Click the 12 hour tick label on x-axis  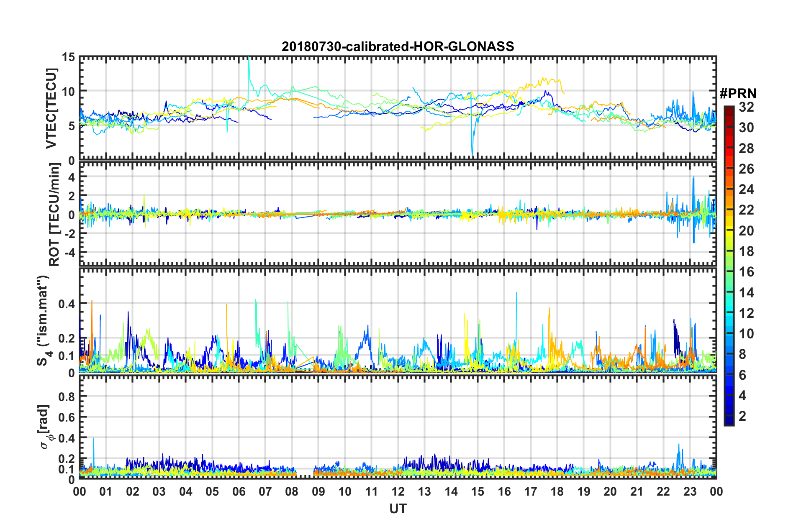[398, 491]
